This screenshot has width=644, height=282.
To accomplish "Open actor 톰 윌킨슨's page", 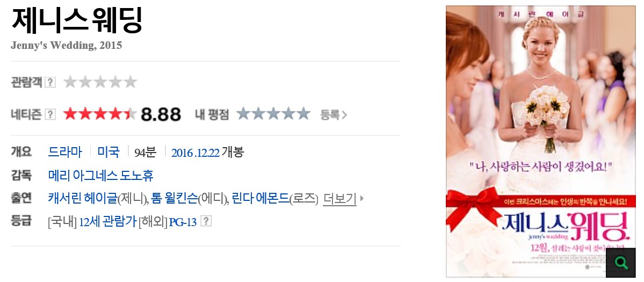I will coord(174,199).
